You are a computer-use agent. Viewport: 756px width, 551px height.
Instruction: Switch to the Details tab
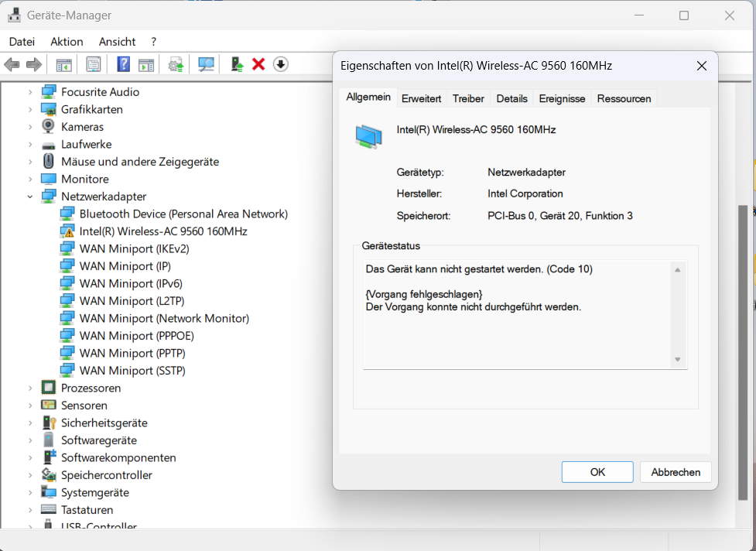pos(511,99)
